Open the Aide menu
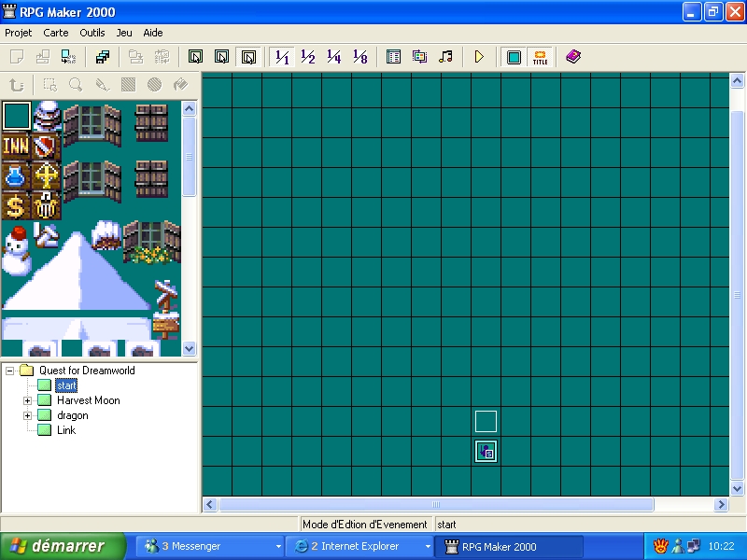Viewport: 747px width, 560px height. (x=153, y=33)
